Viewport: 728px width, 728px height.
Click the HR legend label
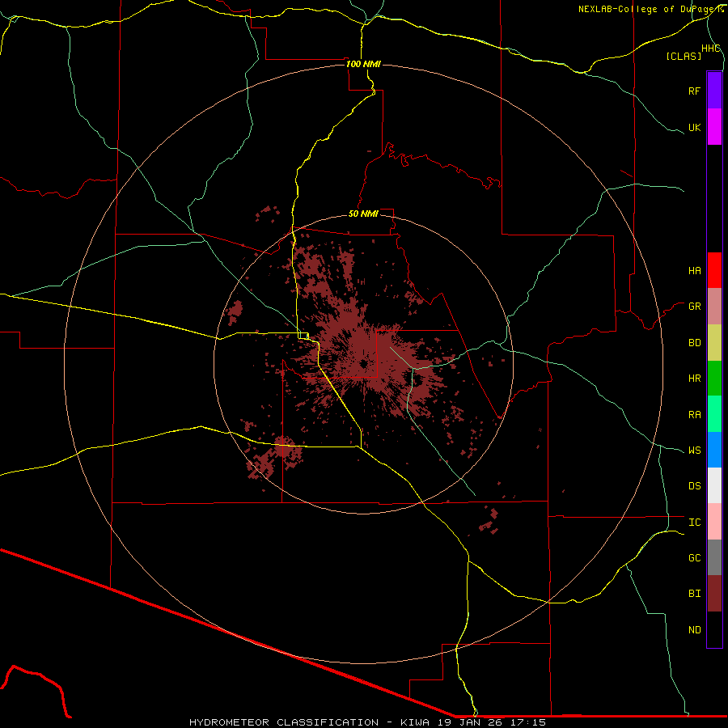694,379
